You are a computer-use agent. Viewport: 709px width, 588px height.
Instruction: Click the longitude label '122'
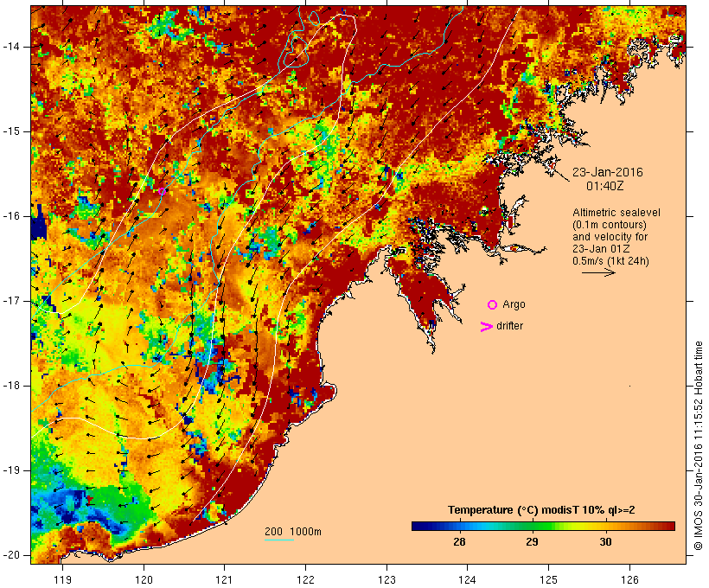306,580
